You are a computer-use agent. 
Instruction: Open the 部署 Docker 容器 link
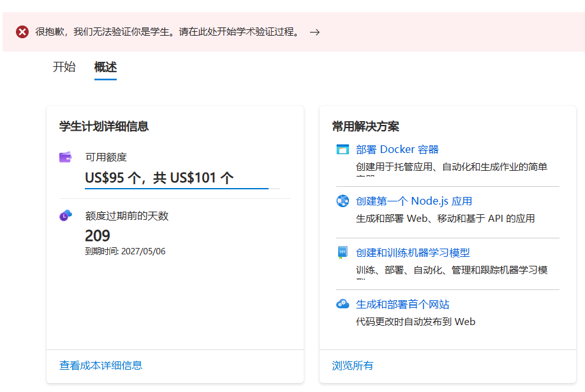(397, 149)
